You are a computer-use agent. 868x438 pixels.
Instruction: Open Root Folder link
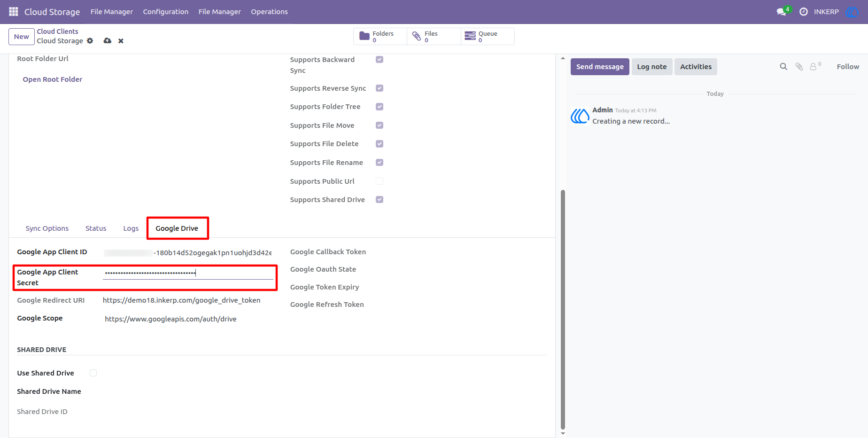53,79
